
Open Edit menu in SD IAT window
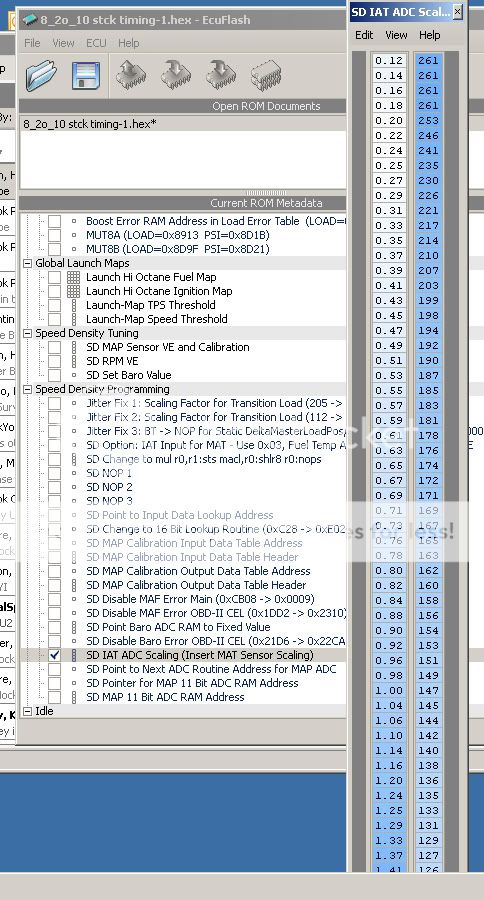tap(364, 35)
